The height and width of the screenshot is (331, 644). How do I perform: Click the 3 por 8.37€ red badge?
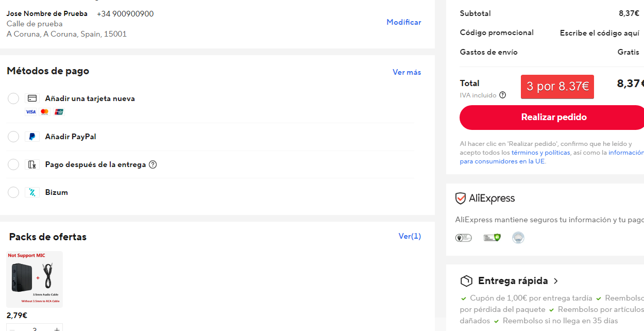[557, 87]
